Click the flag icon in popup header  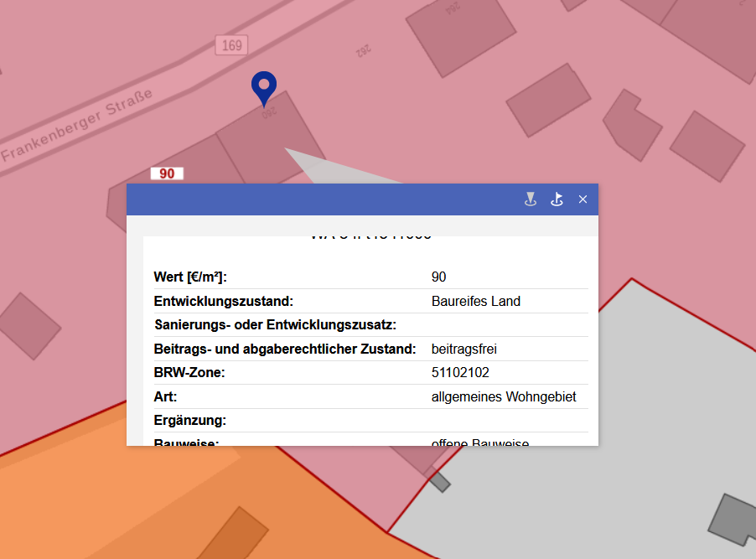[557, 199]
